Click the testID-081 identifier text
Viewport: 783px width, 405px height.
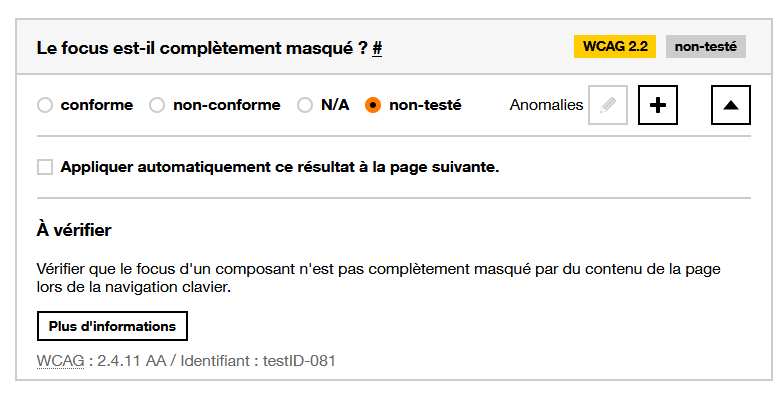[298, 360]
